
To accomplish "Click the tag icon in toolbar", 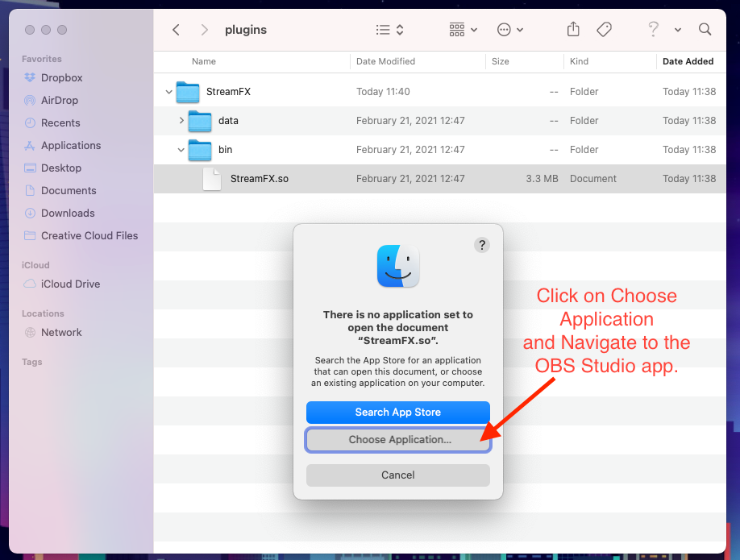I will tap(604, 30).
